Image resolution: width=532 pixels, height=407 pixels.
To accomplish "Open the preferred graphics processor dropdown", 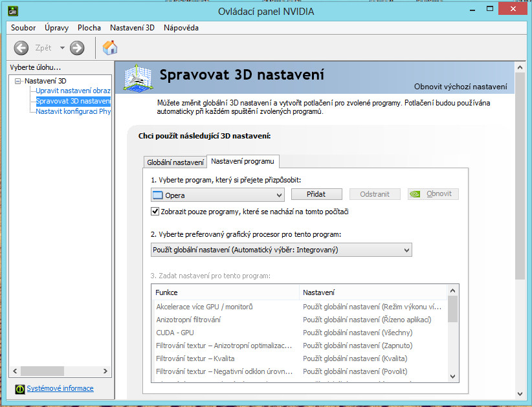I will coord(282,250).
